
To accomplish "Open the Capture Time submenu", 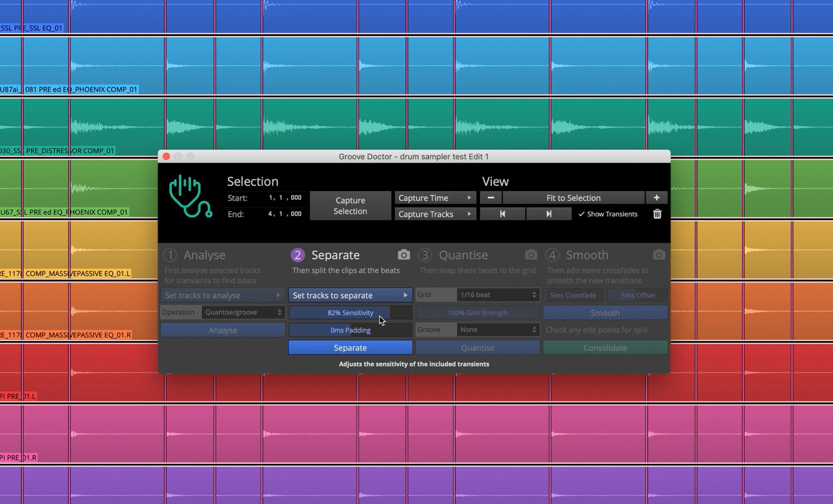I will (x=435, y=198).
